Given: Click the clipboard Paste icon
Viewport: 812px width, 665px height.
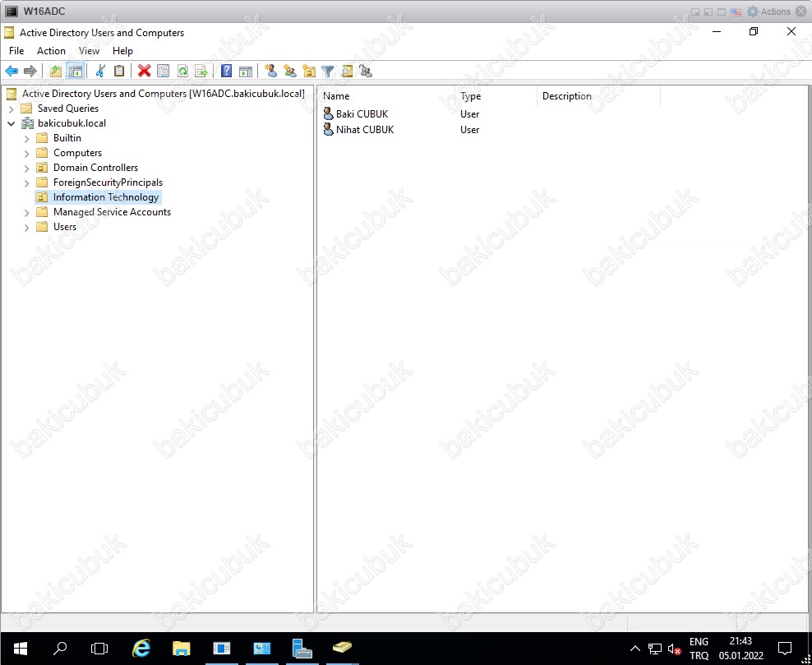Looking at the screenshot, I should point(119,71).
